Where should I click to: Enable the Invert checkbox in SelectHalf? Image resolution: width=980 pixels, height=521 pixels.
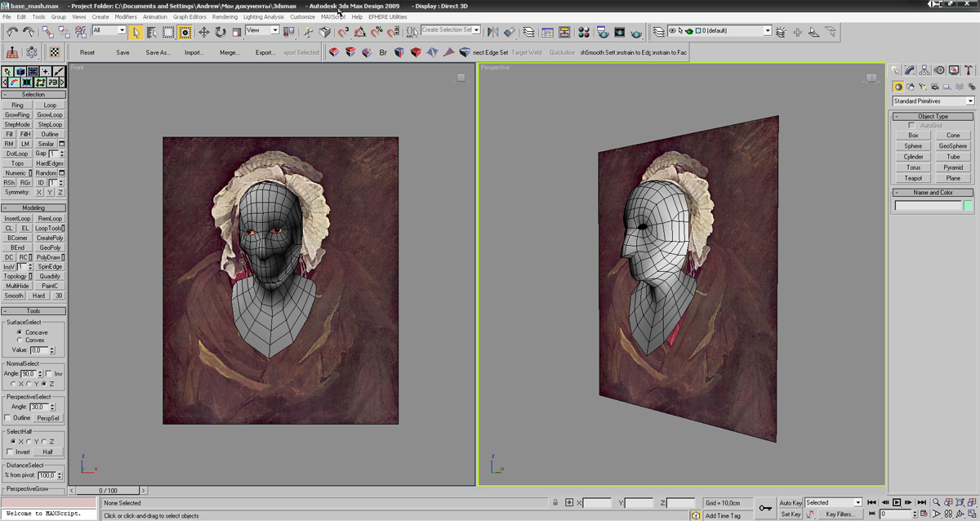coord(10,452)
